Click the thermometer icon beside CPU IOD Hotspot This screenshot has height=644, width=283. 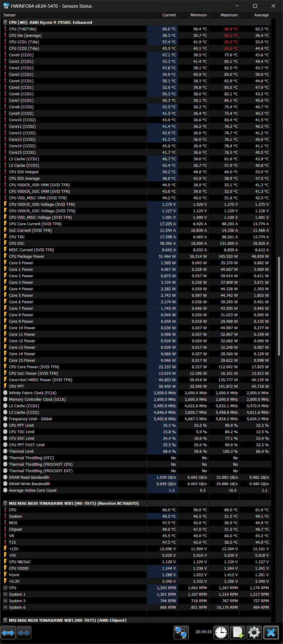tap(5, 172)
